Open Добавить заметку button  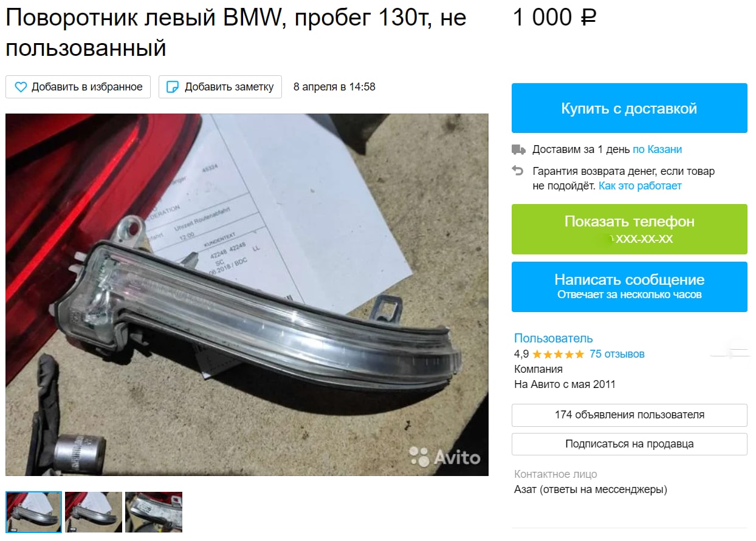pyautogui.click(x=220, y=87)
